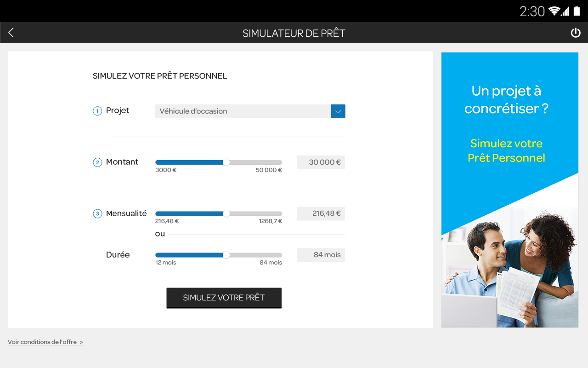Tap the power logout icon

pos(576,33)
